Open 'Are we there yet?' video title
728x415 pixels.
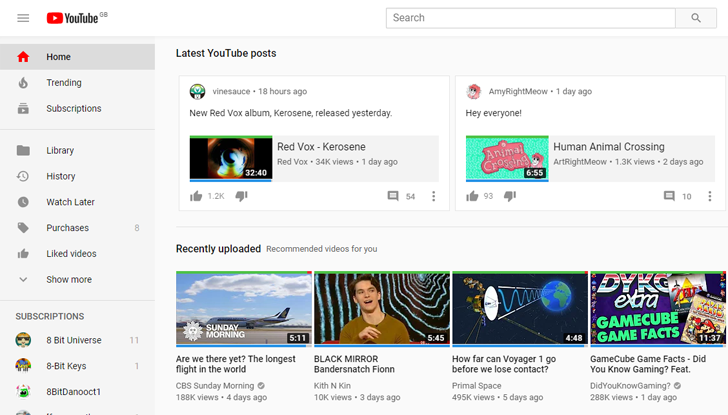click(x=235, y=364)
